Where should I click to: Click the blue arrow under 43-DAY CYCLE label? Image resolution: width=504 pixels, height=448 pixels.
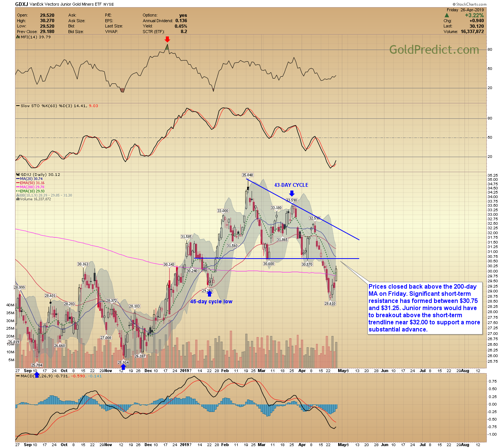291,193
